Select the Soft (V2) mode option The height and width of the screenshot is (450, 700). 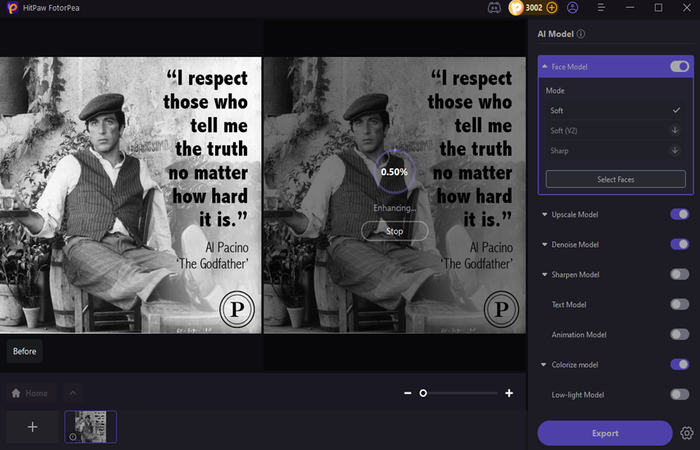[x=615, y=130]
